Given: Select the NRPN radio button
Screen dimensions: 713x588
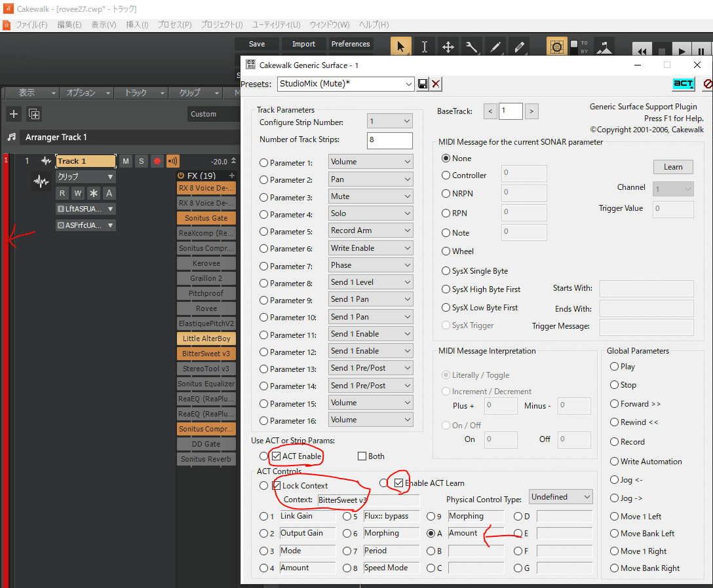Looking at the screenshot, I should [x=446, y=194].
